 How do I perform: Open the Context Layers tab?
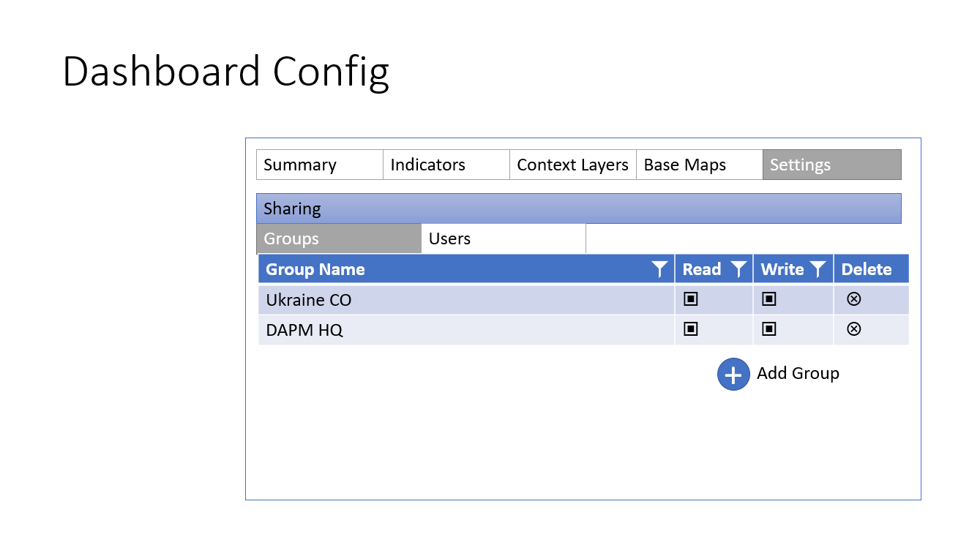click(573, 165)
